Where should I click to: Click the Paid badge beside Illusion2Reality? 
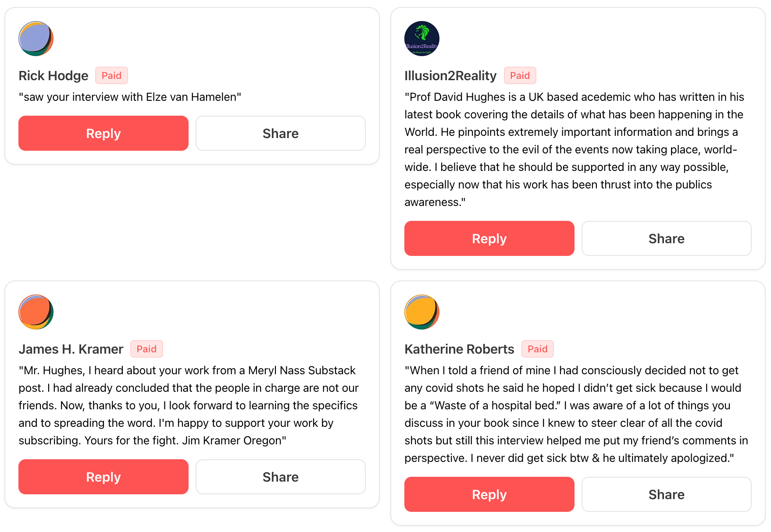click(x=520, y=75)
